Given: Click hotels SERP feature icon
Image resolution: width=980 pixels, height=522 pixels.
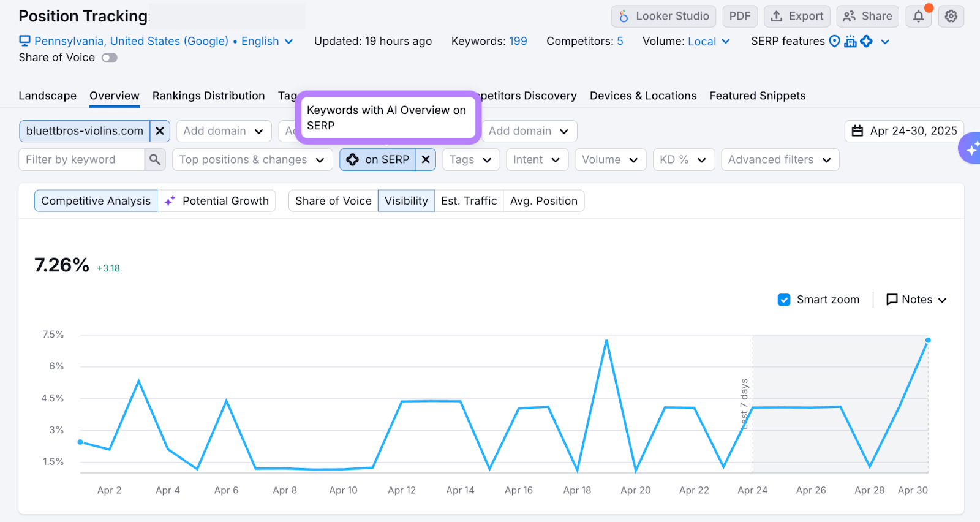Looking at the screenshot, I should pyautogui.click(x=850, y=41).
